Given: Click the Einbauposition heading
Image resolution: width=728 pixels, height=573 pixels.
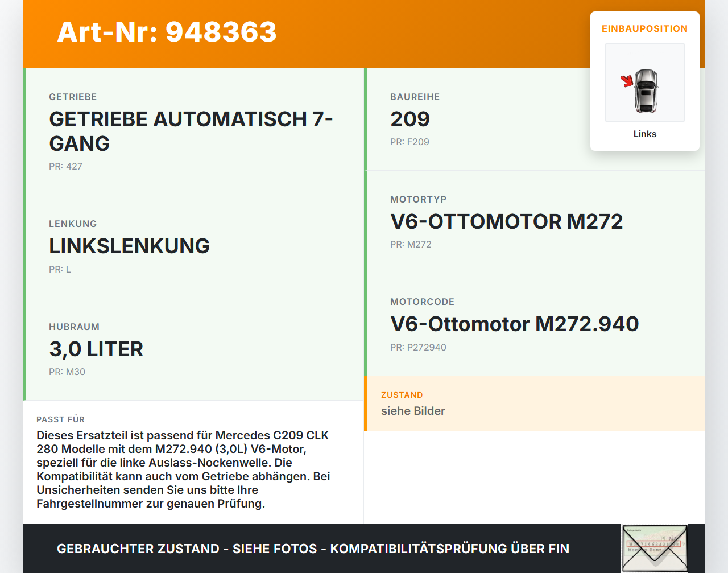Looking at the screenshot, I should [x=644, y=28].
